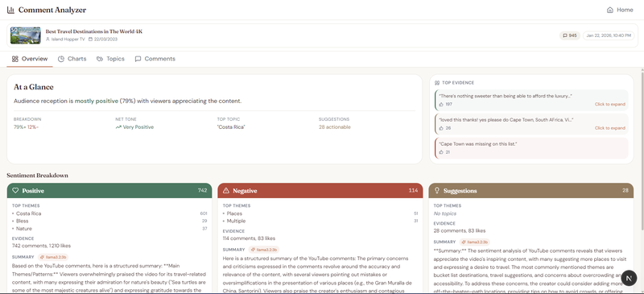Click the 28 comments, 83 likes evidence
This screenshot has width=644, height=294.
point(460,230)
